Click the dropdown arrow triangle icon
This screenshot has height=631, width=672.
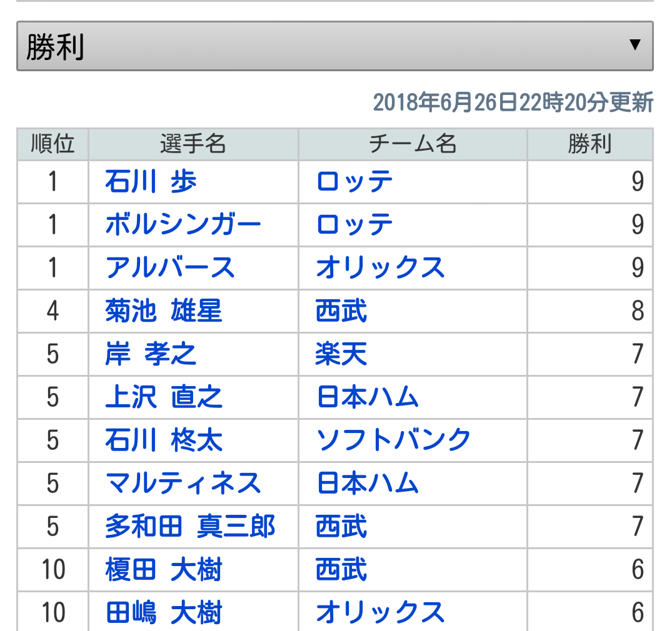coord(634,44)
